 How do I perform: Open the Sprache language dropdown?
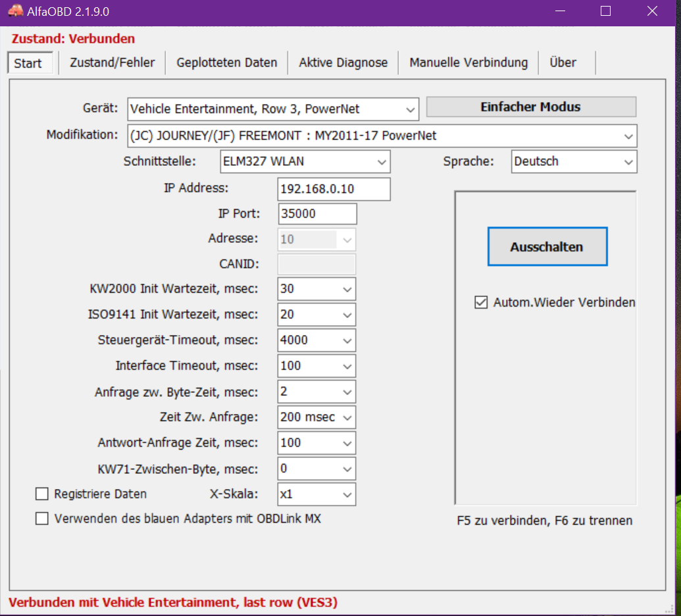click(628, 162)
